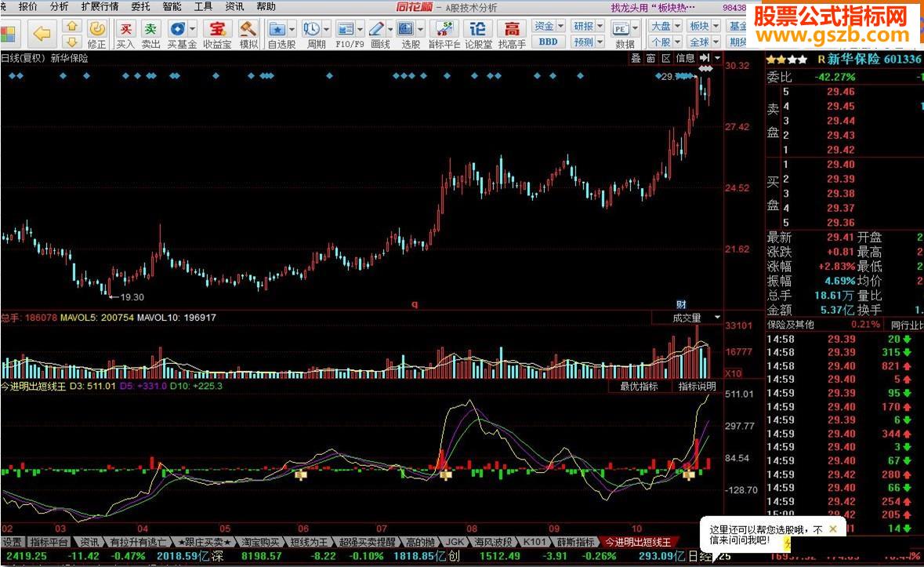This screenshot has width=924, height=567.
Task: Switch to the 海风波段 indicator tab
Action: click(491, 542)
